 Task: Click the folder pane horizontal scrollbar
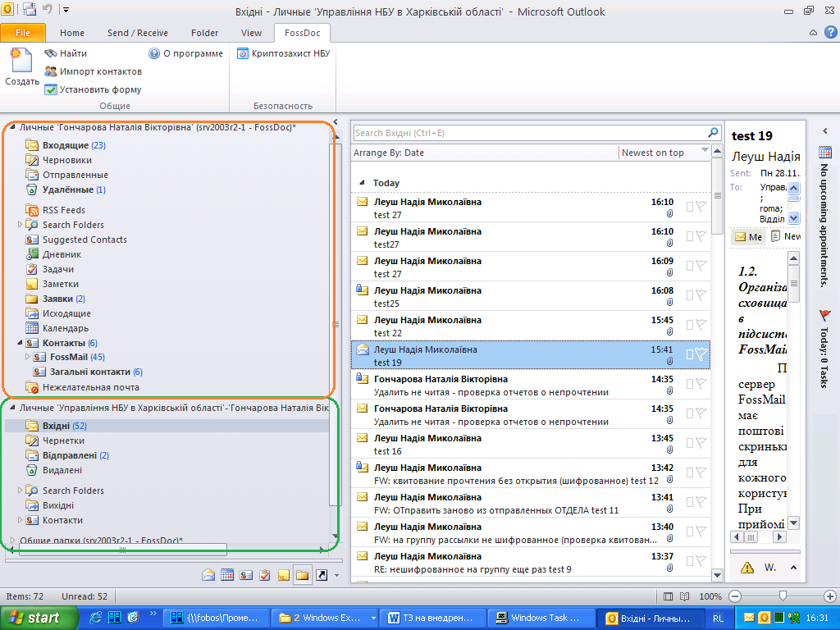click(123, 550)
